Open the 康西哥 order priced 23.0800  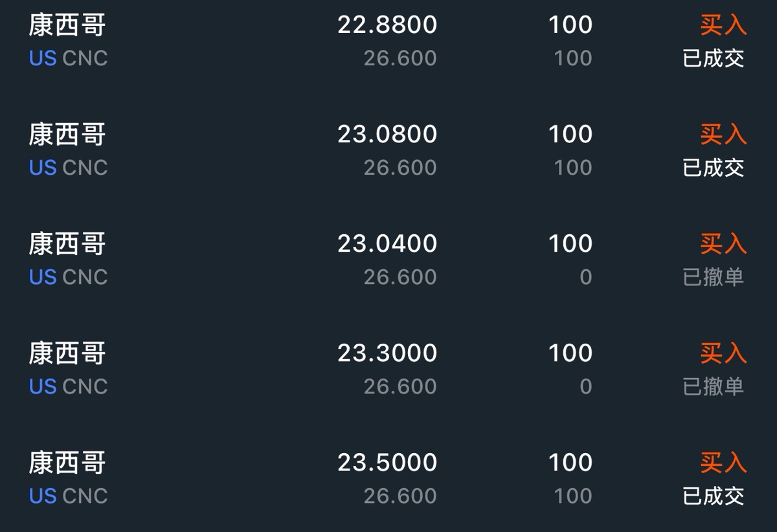coord(388,150)
